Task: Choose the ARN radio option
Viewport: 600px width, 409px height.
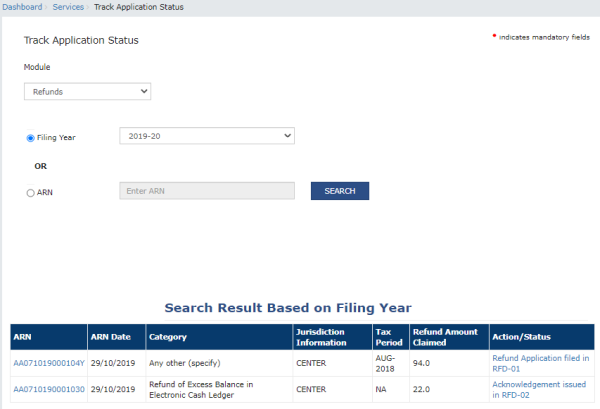Action: click(31, 193)
